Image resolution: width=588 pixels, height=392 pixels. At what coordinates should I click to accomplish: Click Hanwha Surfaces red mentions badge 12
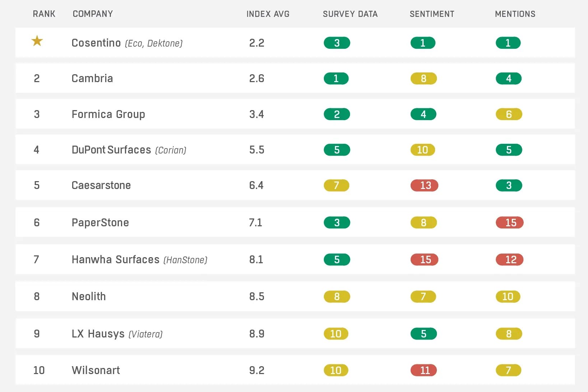click(510, 260)
